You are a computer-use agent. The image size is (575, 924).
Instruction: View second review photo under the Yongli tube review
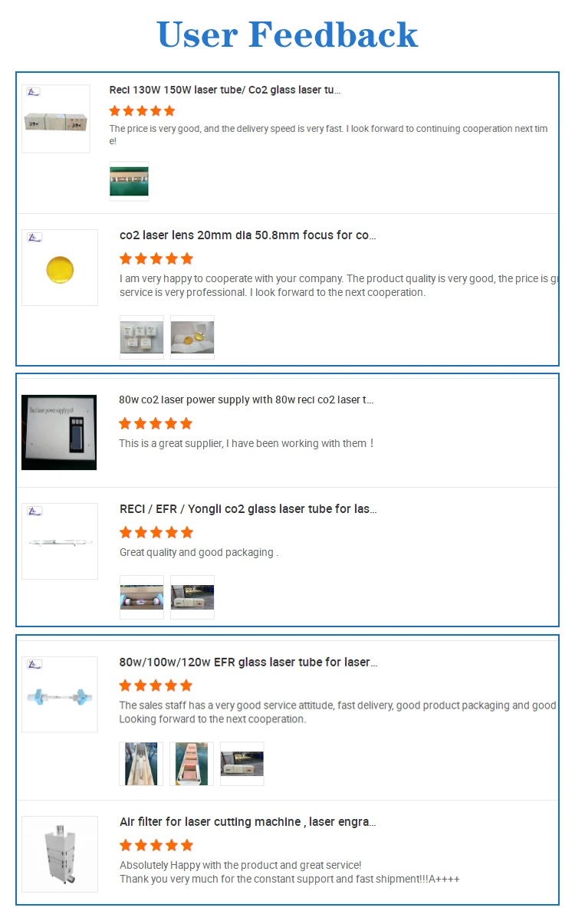[x=192, y=597]
